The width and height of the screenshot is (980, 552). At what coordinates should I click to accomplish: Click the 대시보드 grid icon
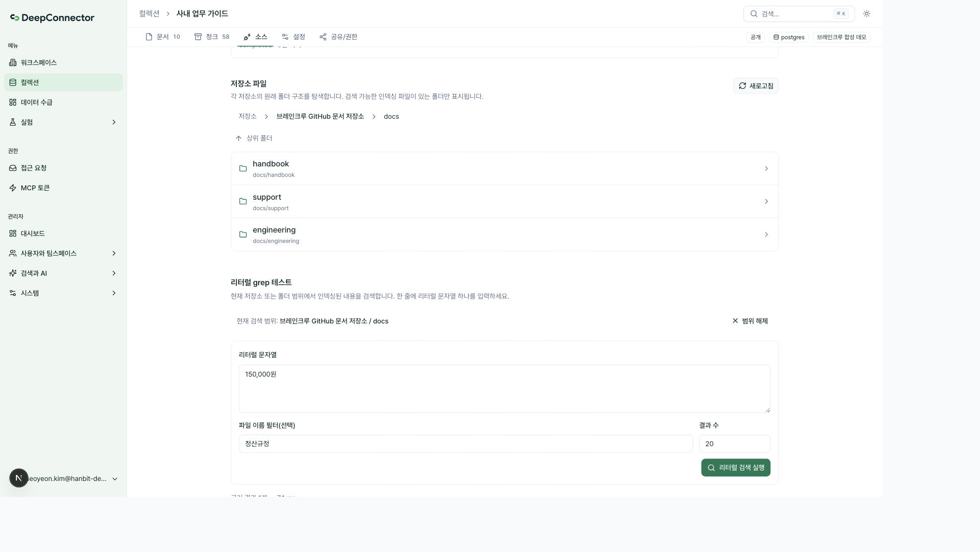pos(13,234)
